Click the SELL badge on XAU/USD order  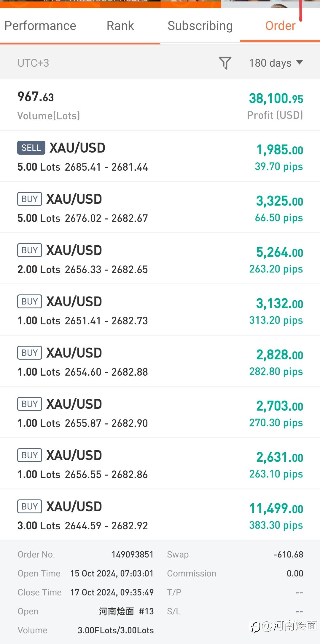click(31, 148)
